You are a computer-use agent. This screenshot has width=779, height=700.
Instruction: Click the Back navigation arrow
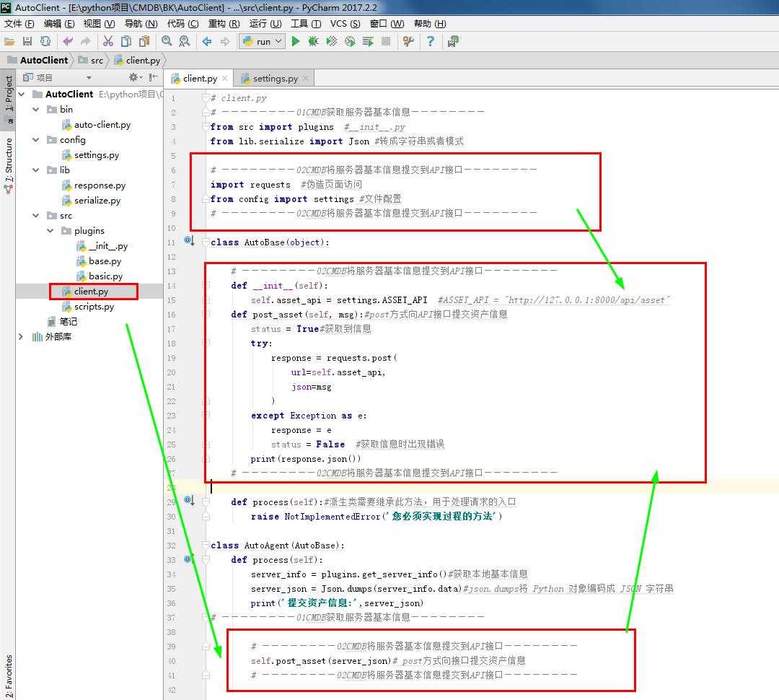tap(207, 42)
